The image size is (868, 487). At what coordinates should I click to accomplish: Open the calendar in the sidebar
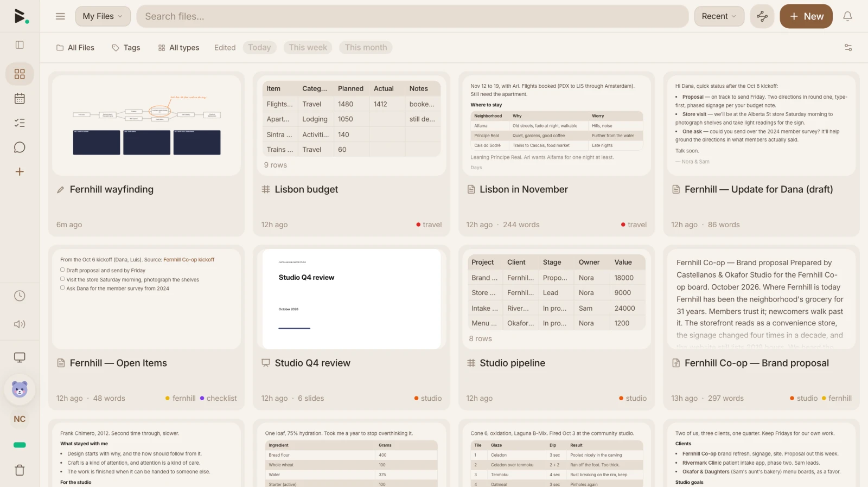pos(20,99)
